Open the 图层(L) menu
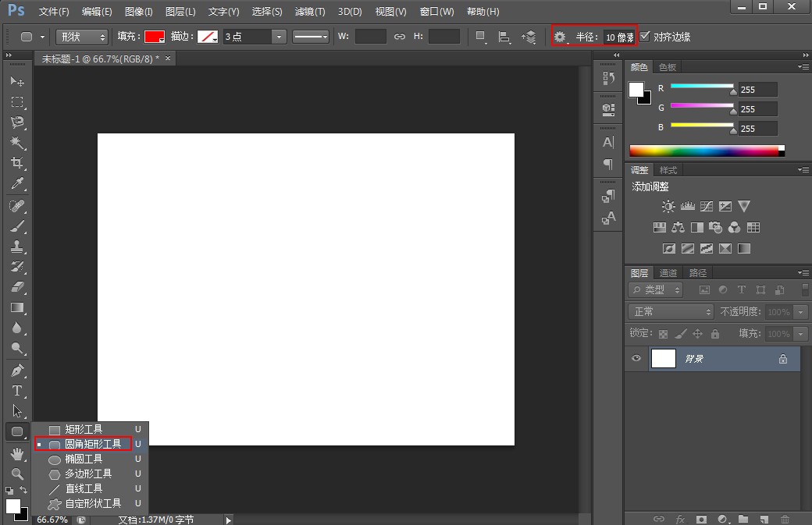 tap(180, 12)
